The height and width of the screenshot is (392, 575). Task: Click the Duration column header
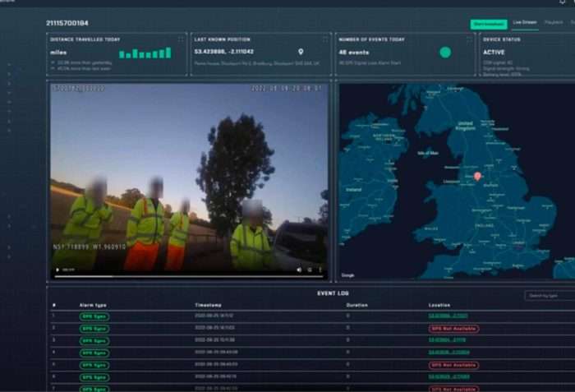(356, 305)
